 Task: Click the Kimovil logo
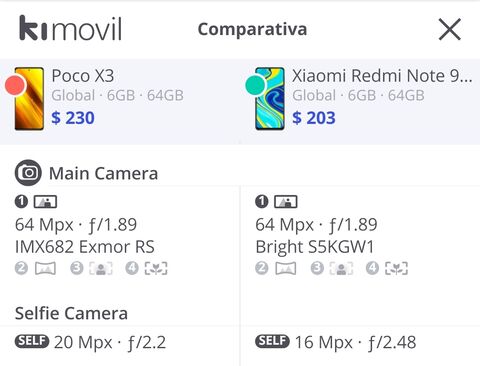click(x=70, y=28)
